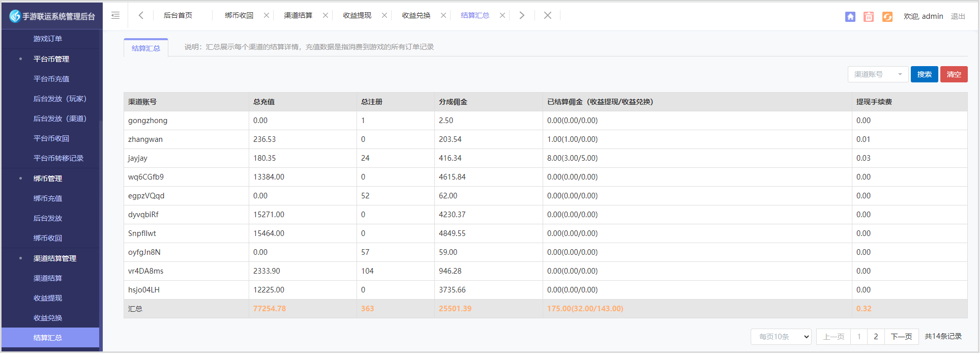Close the 收益兑换 tab

click(443, 15)
